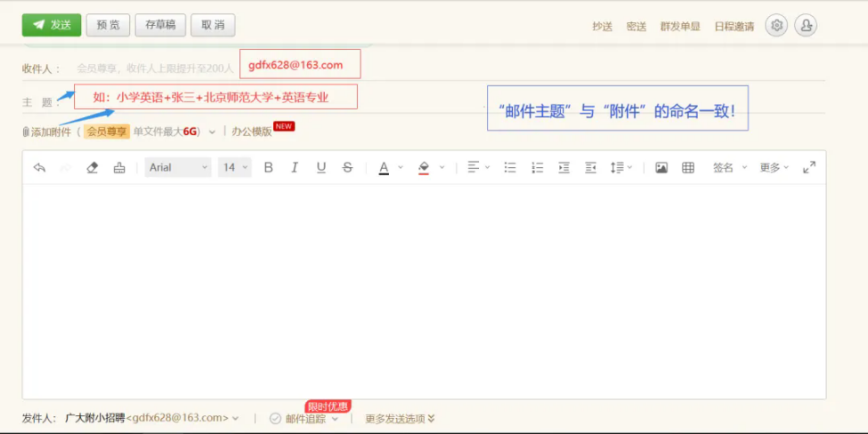Toggle strikethrough formatting
868x434 pixels.
click(347, 167)
